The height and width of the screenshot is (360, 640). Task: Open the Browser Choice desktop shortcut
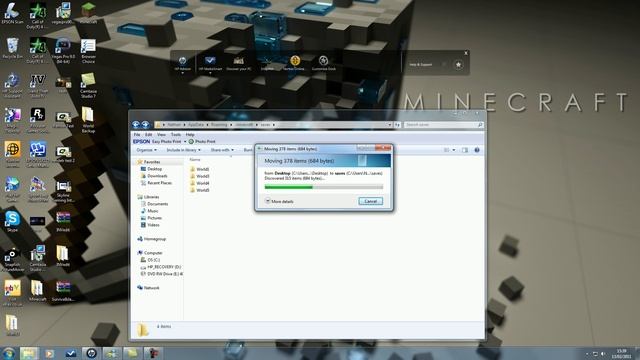(x=88, y=51)
